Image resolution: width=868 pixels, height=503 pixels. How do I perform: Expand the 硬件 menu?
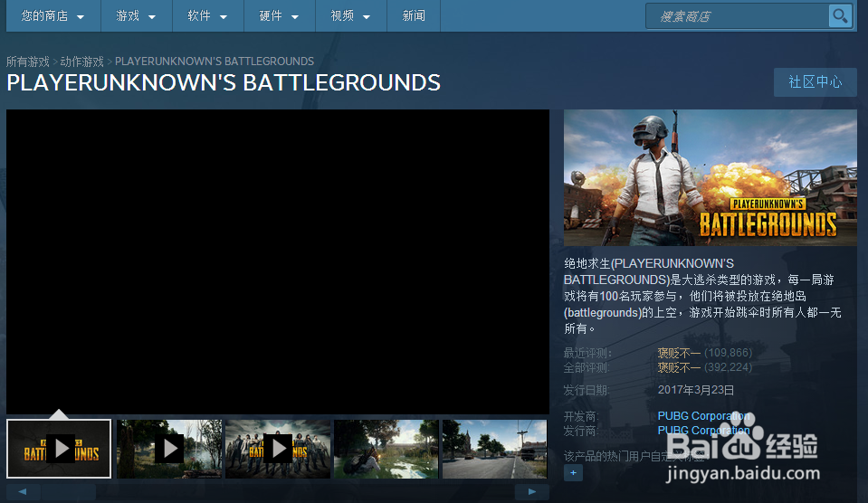coord(279,16)
